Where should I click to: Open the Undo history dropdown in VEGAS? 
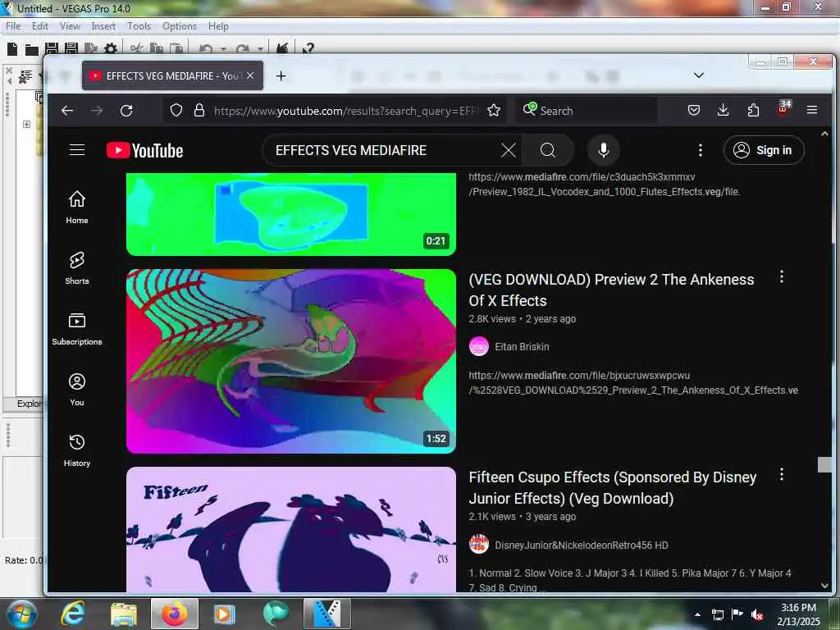223,49
